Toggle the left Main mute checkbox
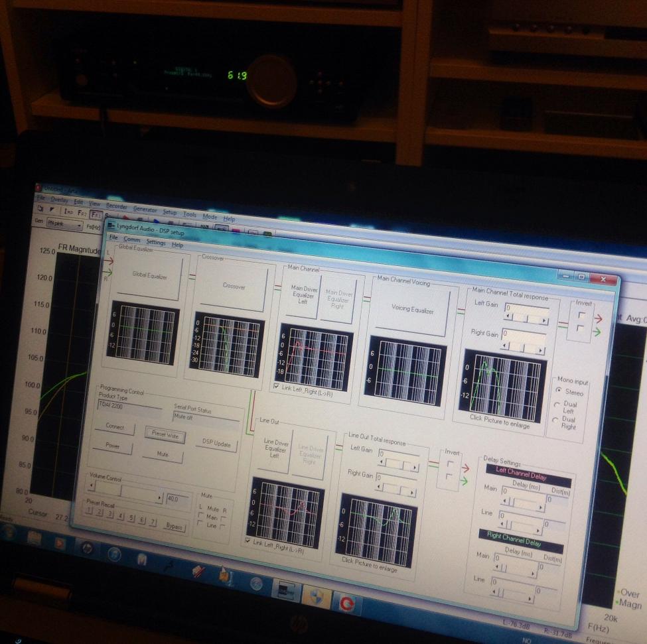Image resolution: width=647 pixels, height=644 pixels. pyautogui.click(x=201, y=515)
